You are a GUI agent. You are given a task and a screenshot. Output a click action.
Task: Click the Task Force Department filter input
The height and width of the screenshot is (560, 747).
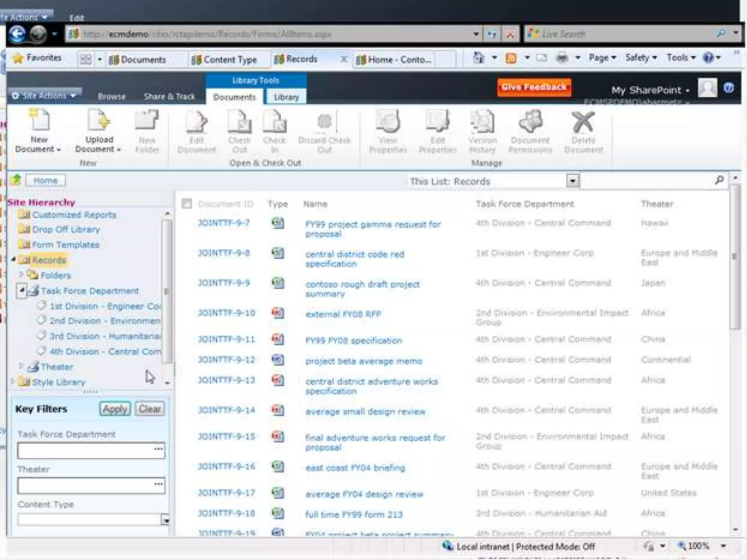[x=85, y=450]
